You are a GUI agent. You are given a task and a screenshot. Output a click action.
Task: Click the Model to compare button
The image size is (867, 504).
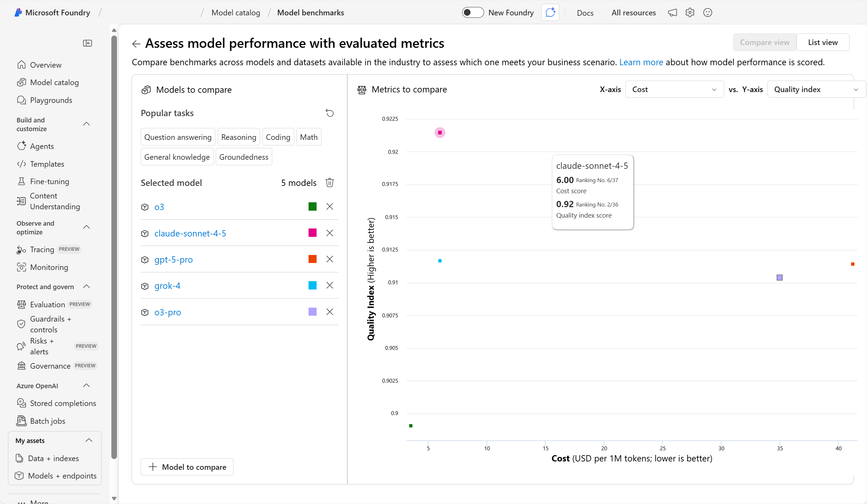click(187, 467)
